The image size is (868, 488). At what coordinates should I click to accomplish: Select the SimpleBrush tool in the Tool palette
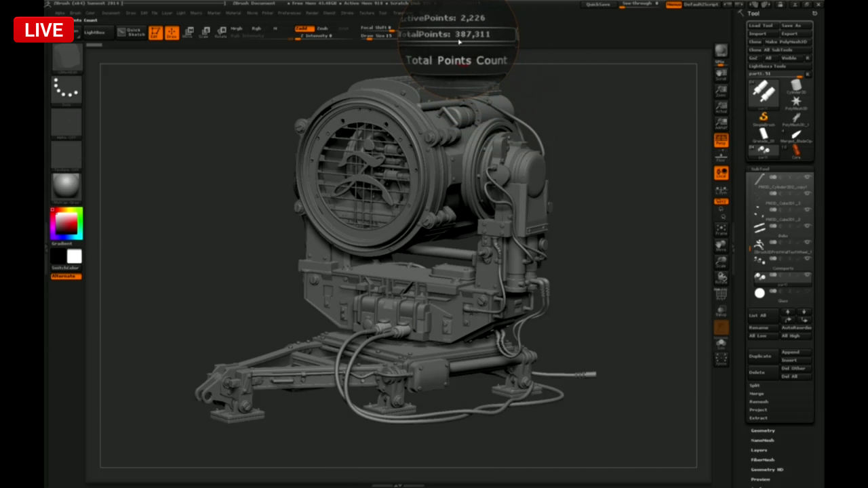(x=764, y=117)
